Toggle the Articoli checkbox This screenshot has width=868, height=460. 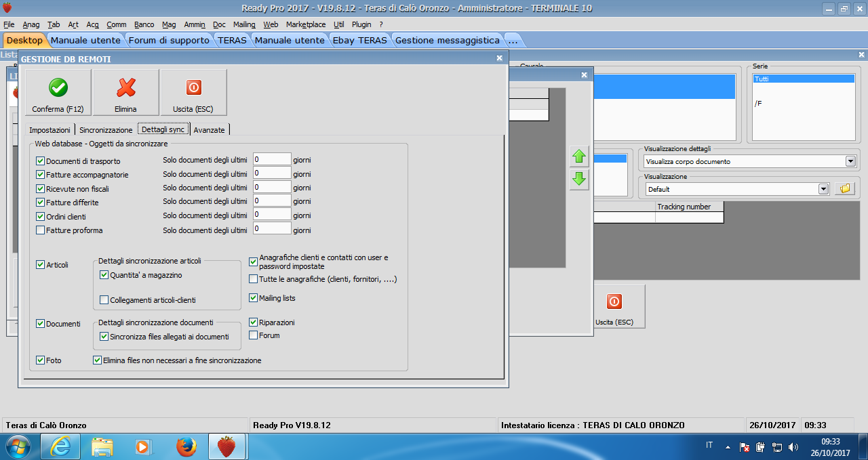point(41,264)
